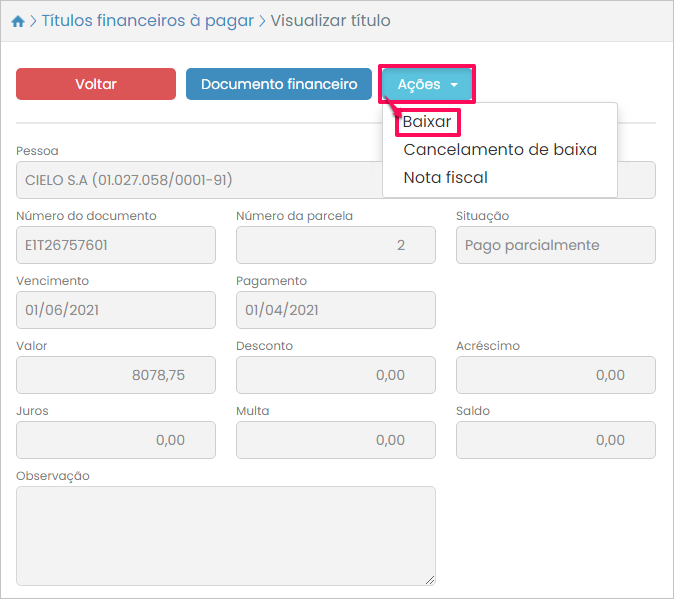
Task: Click the Pessoa field showing CIELO S.A
Action: (x=195, y=181)
